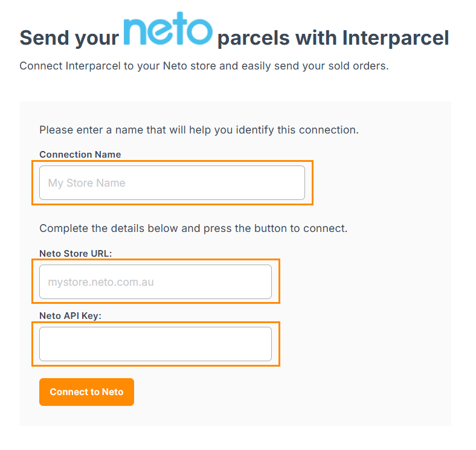Click the "Connection Name" field label
The height and width of the screenshot is (450, 476).
tap(80, 155)
